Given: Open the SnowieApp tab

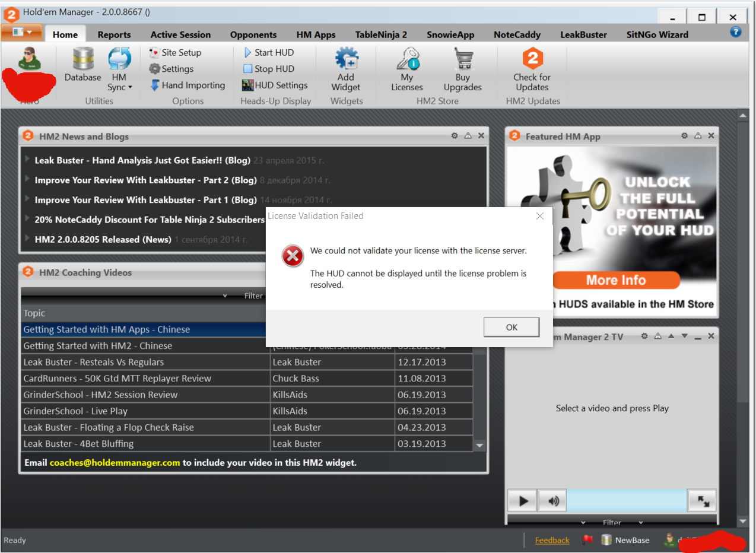Looking at the screenshot, I should (450, 34).
